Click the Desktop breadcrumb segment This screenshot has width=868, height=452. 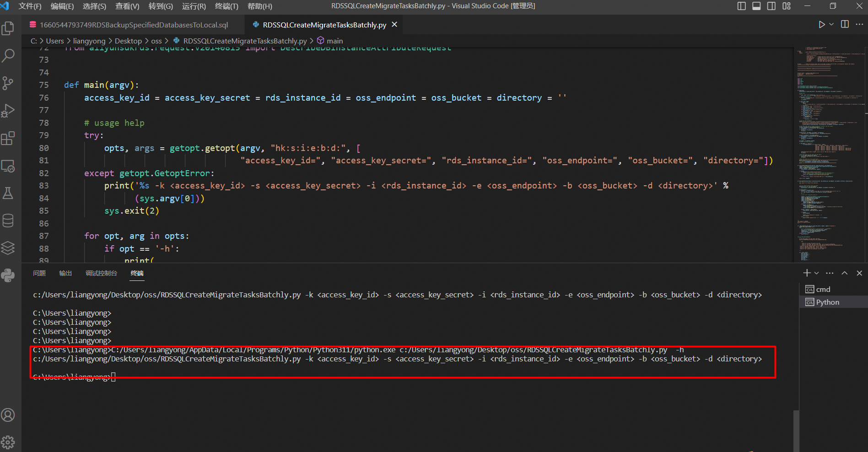[128, 41]
